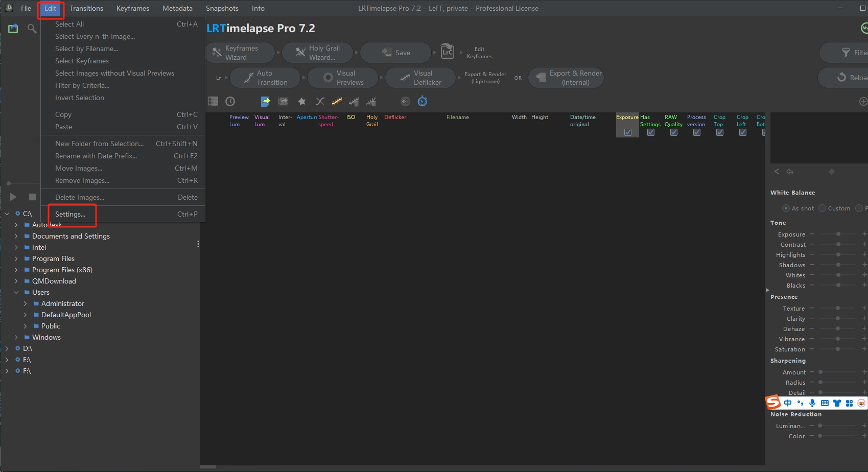Toggle the Exposure column checkbox

tap(628, 132)
